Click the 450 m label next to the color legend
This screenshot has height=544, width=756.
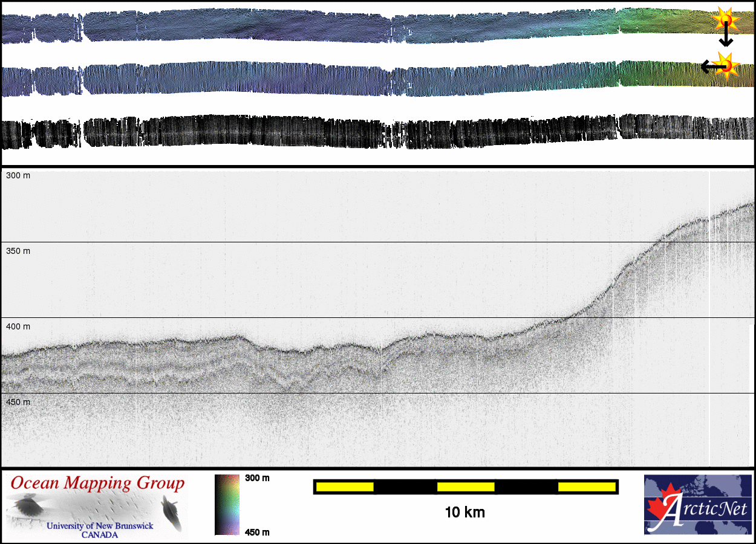click(257, 532)
